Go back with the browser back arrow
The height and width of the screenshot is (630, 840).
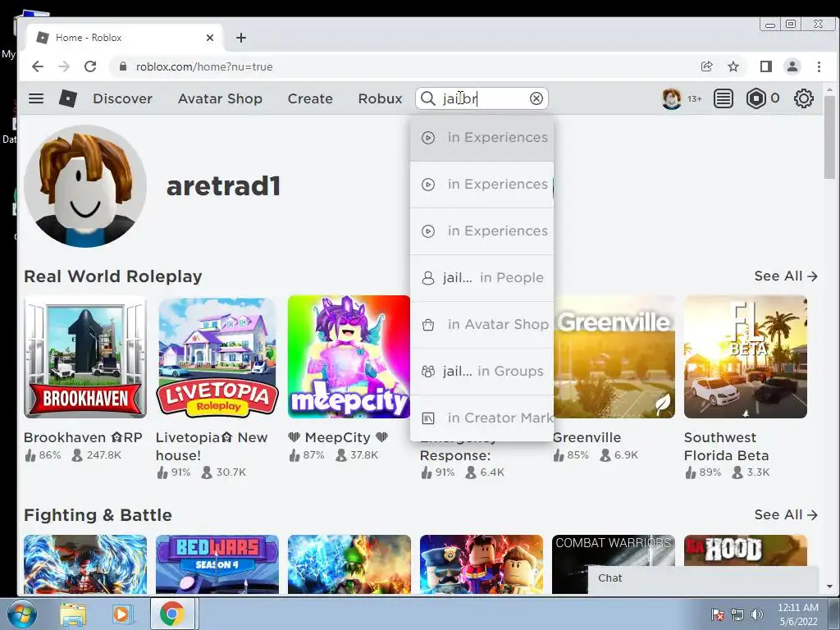[38, 66]
